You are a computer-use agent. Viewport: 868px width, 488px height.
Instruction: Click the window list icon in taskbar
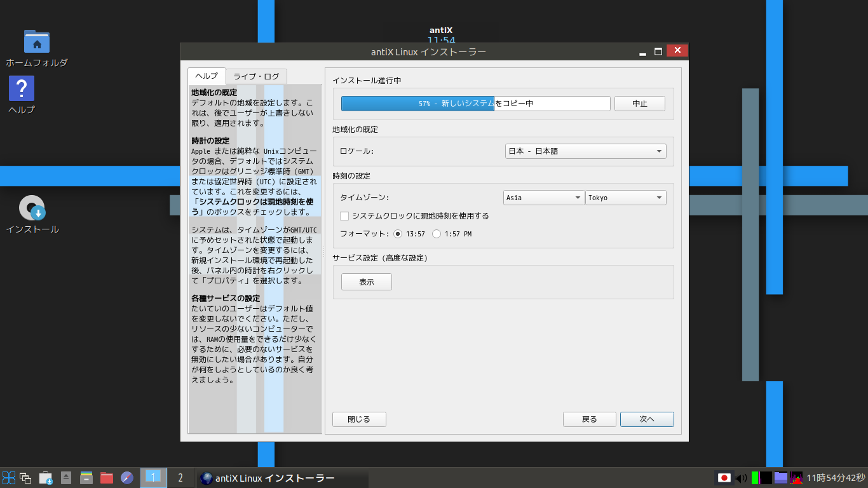point(25,478)
